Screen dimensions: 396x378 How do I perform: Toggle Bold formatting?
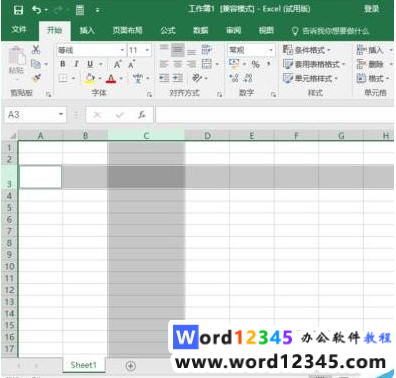coord(63,64)
